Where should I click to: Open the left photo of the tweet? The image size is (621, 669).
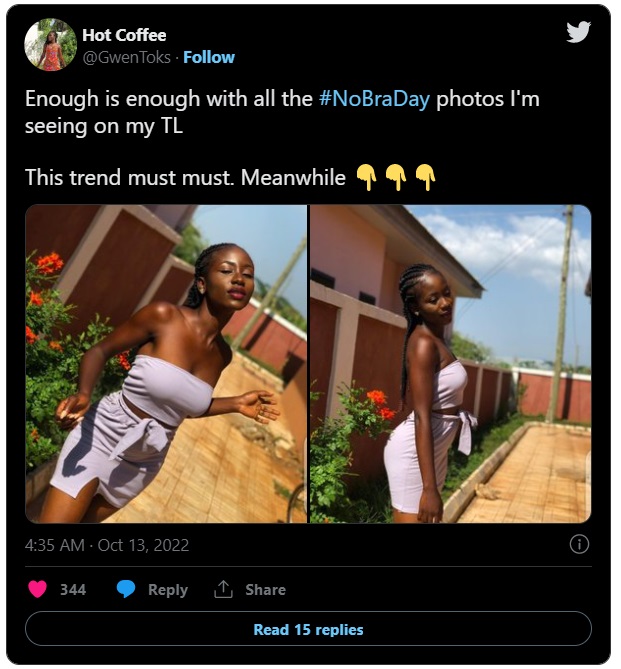(x=166, y=364)
